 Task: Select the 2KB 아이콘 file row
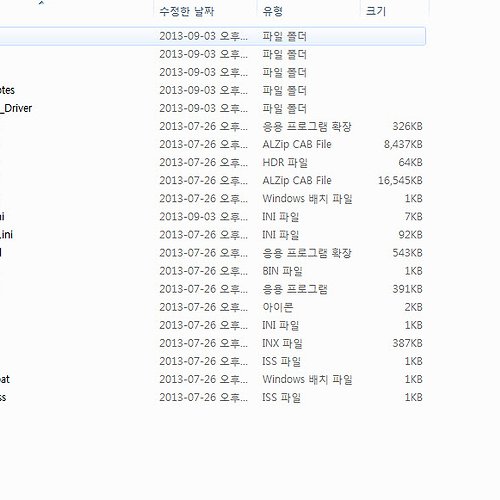[212, 307]
